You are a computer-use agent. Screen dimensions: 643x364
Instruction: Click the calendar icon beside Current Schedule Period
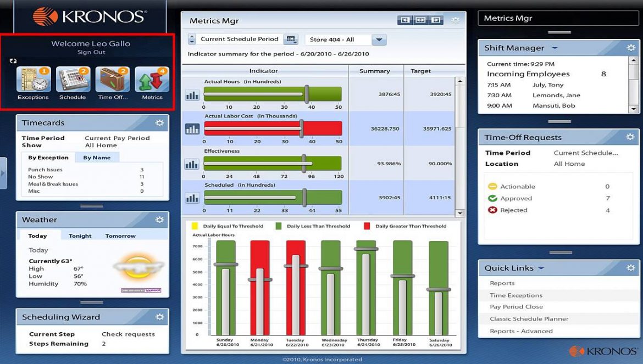click(291, 39)
